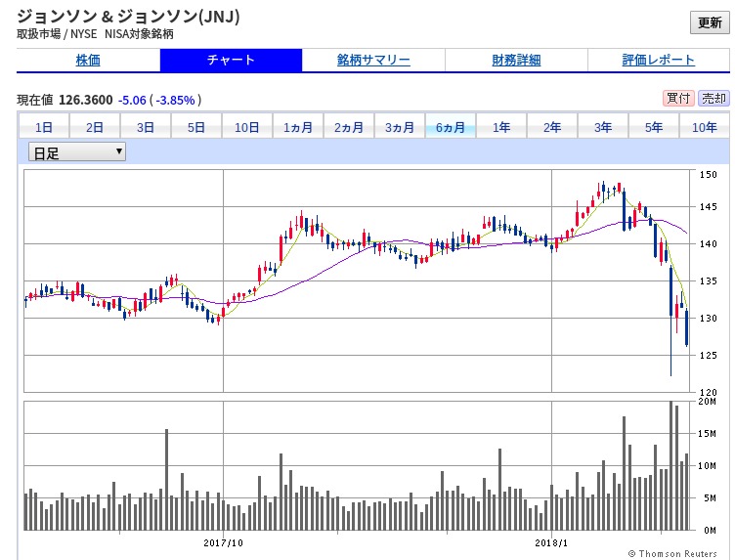Show the 1年 chart range

[x=501, y=127]
